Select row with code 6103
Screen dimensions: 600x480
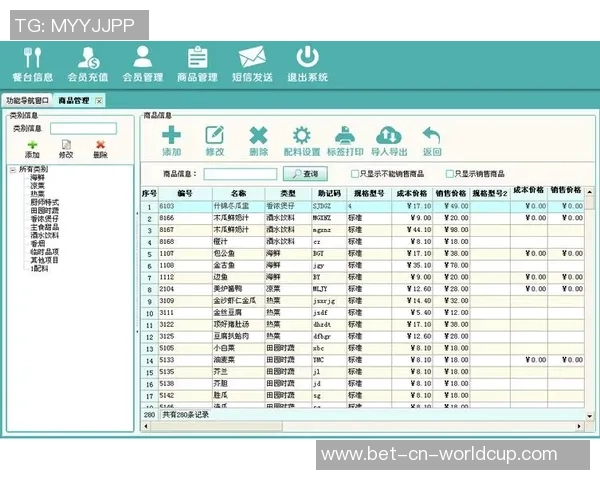(x=363, y=206)
